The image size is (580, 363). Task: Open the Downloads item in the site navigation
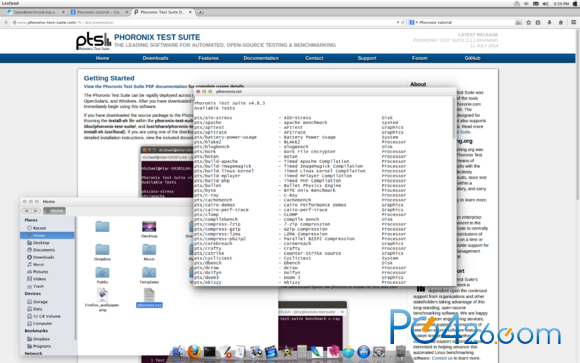point(155,58)
